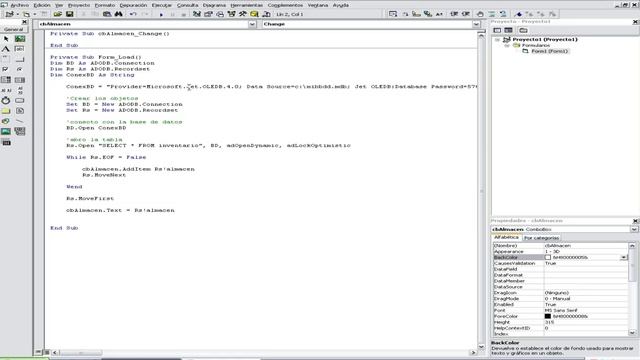Click the code editor vertical scrollbar down arrow

click(x=481, y=347)
